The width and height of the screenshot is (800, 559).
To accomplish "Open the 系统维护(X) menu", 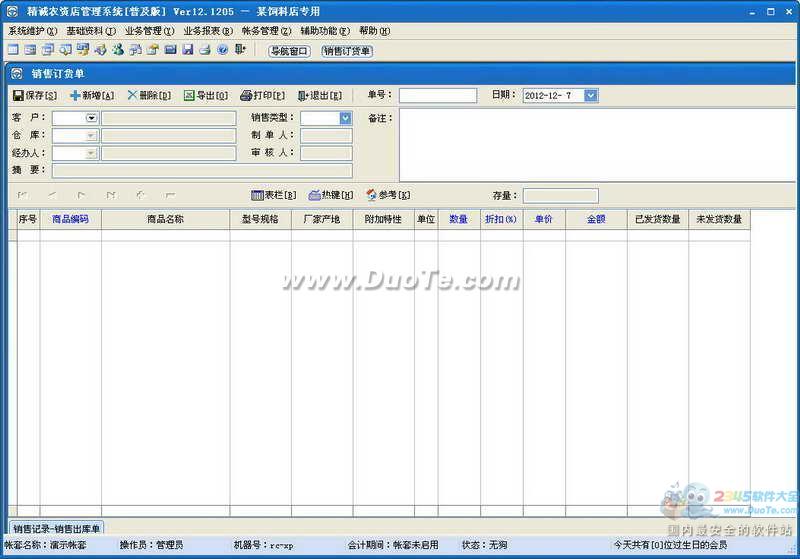I will tap(33, 31).
